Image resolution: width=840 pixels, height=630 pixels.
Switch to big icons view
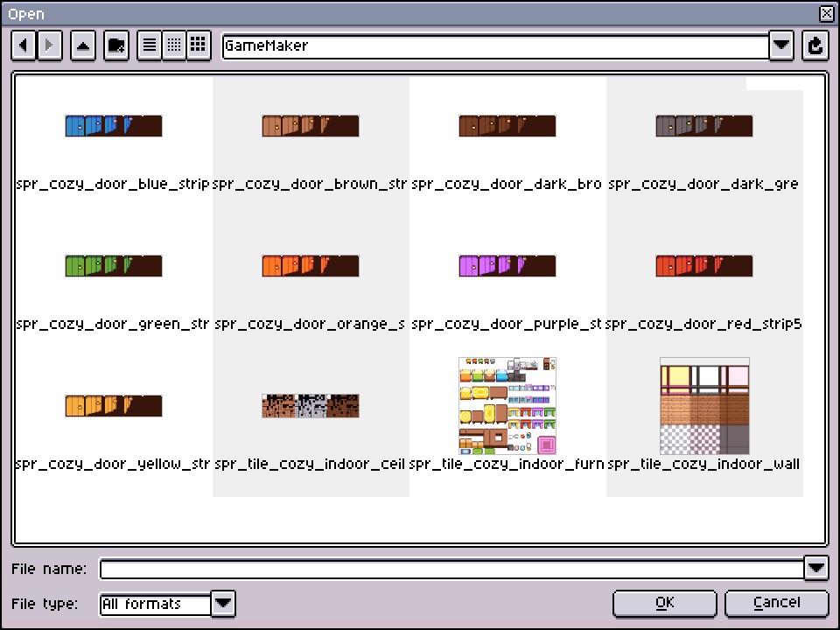[199, 45]
